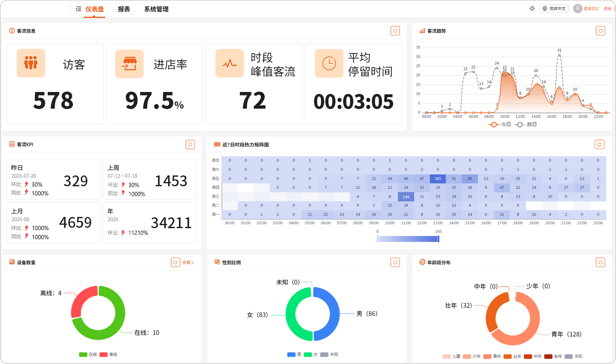Switch to the 报表 tab
The width and height of the screenshot is (616, 364).
pos(124,9)
